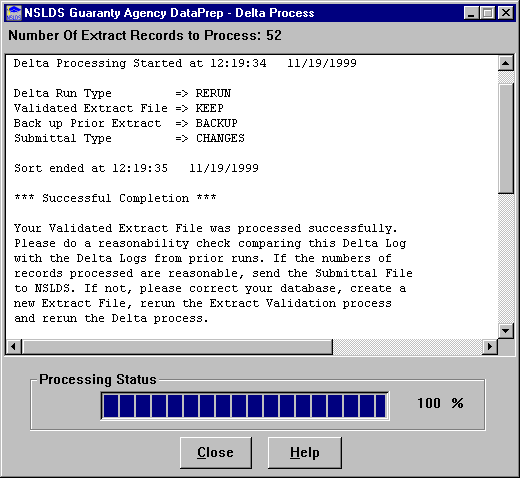520x478 pixels.
Task: Click the Processing Status progress bar
Action: (245, 406)
